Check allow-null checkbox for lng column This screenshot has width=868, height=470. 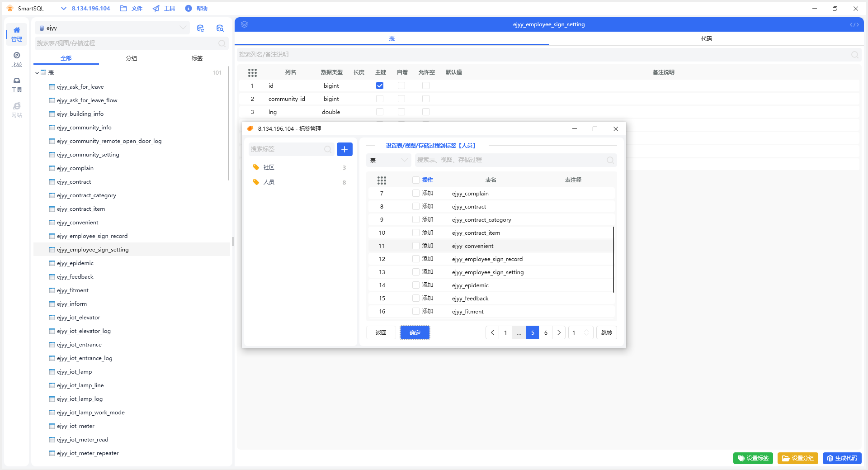426,112
